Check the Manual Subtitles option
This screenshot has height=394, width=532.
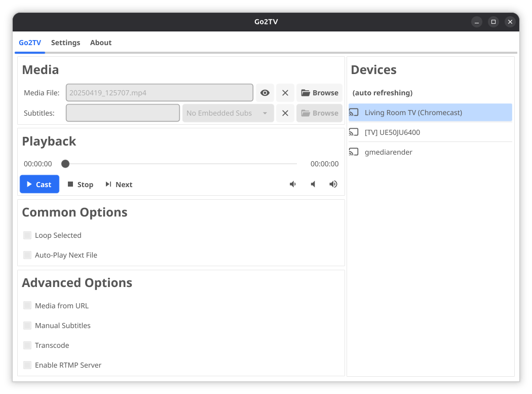(27, 326)
